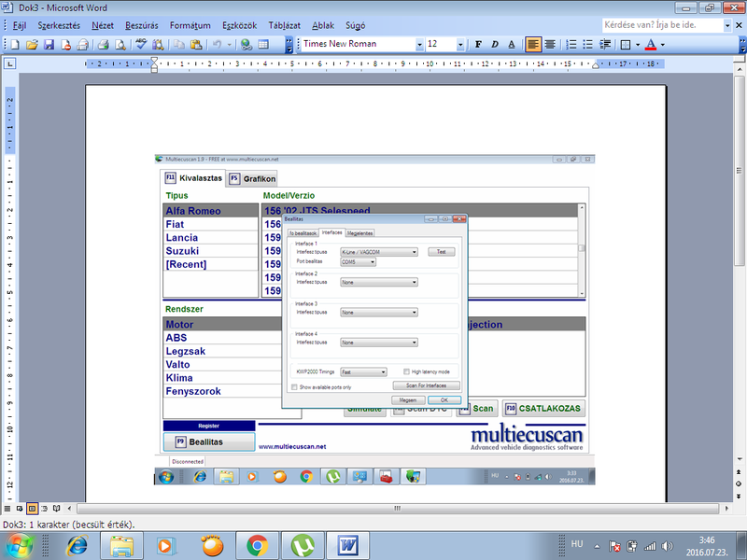Open the Táblázat menu
747x560 pixels.
click(285, 26)
